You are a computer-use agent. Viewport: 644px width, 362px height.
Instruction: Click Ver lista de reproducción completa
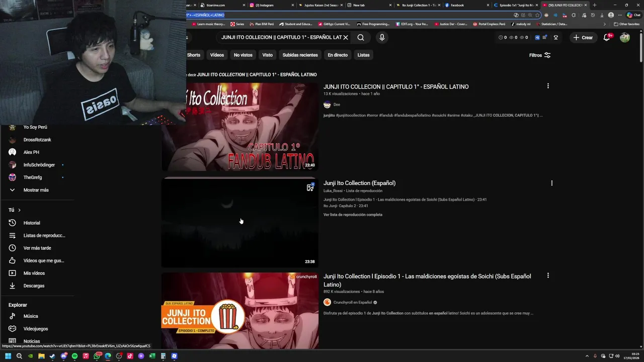tap(353, 215)
